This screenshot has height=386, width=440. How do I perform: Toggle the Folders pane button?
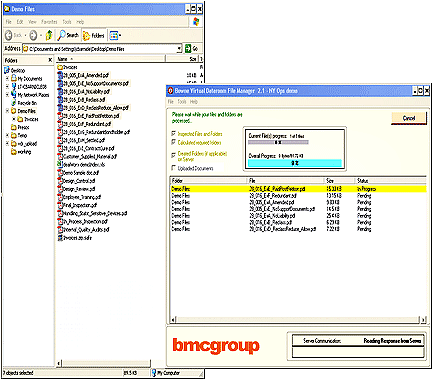point(94,35)
